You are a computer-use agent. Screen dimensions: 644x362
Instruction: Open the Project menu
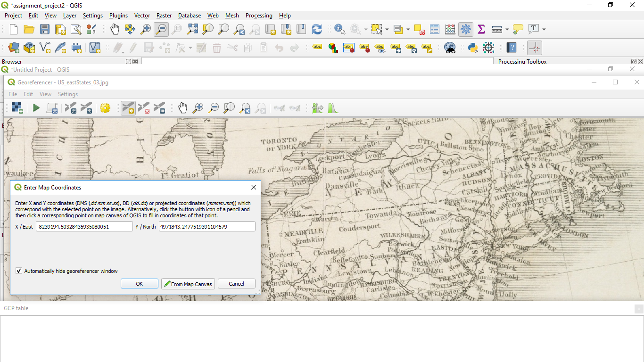[x=13, y=16]
